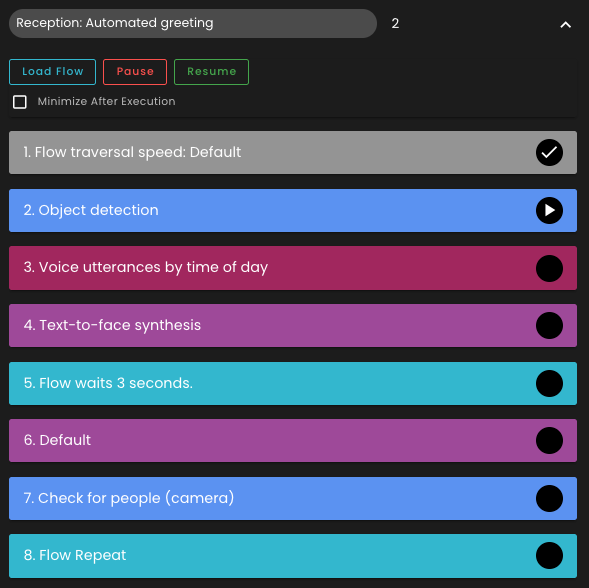Screen dimensions: 589x588
Task: Select the Check for people (camera) step
Action: coord(293,498)
